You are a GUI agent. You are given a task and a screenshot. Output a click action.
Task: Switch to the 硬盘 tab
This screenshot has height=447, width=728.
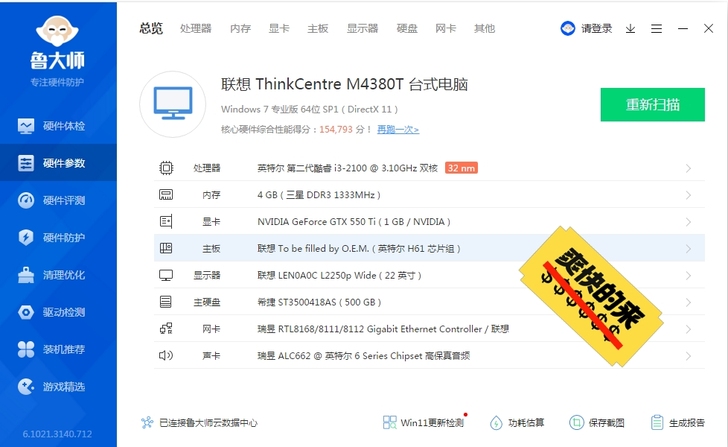click(x=407, y=28)
